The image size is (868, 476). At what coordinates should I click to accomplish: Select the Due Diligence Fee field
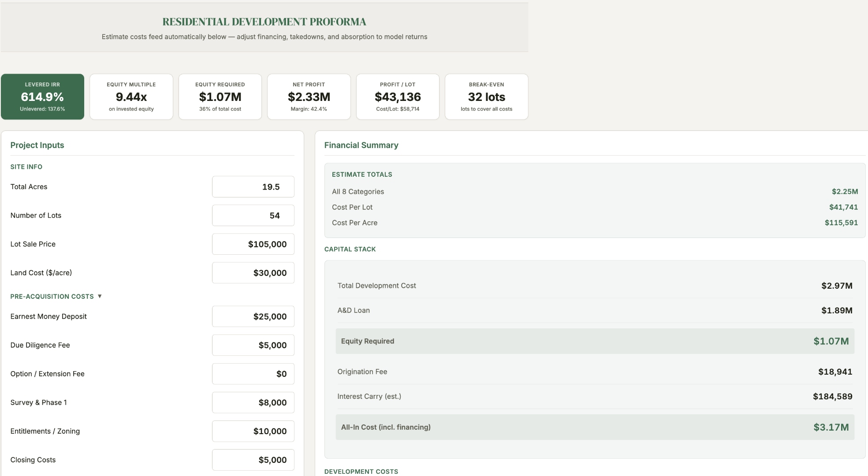click(253, 345)
